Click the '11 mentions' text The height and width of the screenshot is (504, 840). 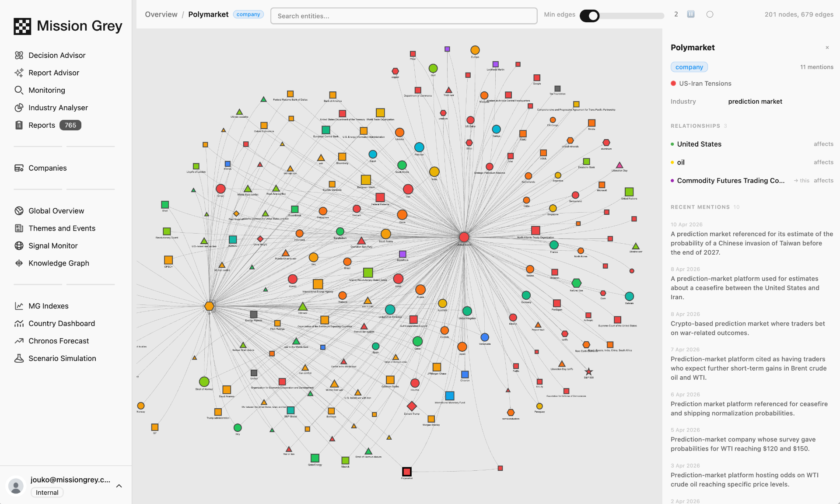[816, 67]
